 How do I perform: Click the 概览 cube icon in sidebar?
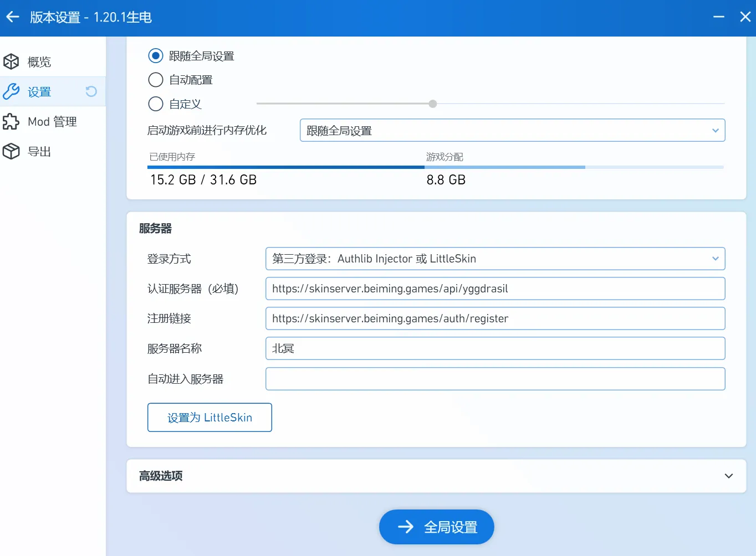click(11, 61)
